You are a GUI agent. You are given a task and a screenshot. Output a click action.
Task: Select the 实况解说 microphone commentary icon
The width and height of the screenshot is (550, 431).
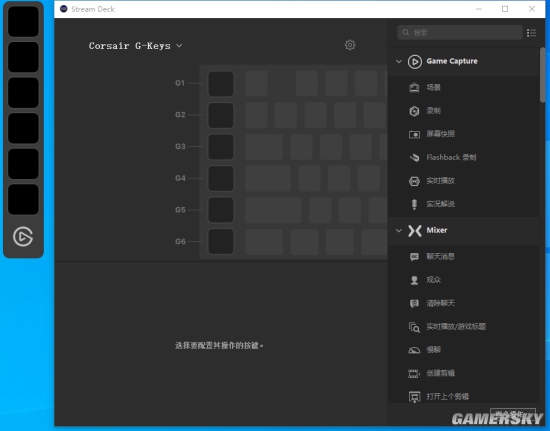pos(414,204)
